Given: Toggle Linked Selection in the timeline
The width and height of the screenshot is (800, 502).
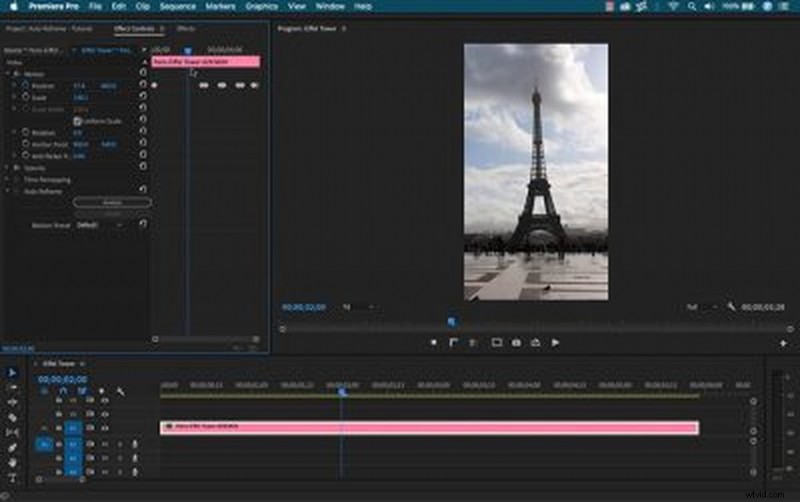Looking at the screenshot, I should [x=82, y=391].
